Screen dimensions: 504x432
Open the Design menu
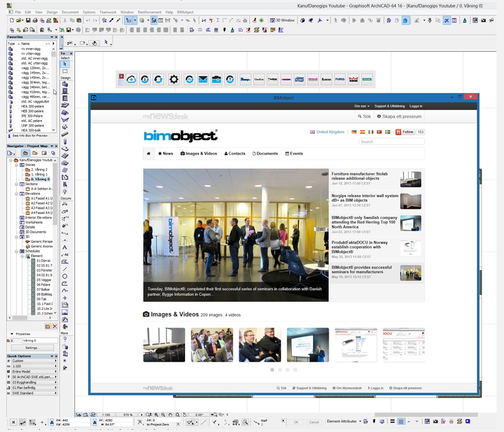(x=52, y=12)
